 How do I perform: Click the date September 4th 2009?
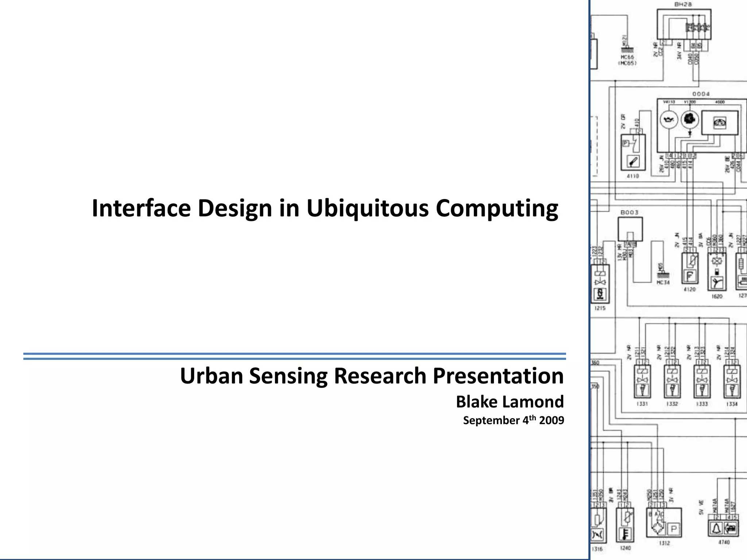click(x=513, y=420)
